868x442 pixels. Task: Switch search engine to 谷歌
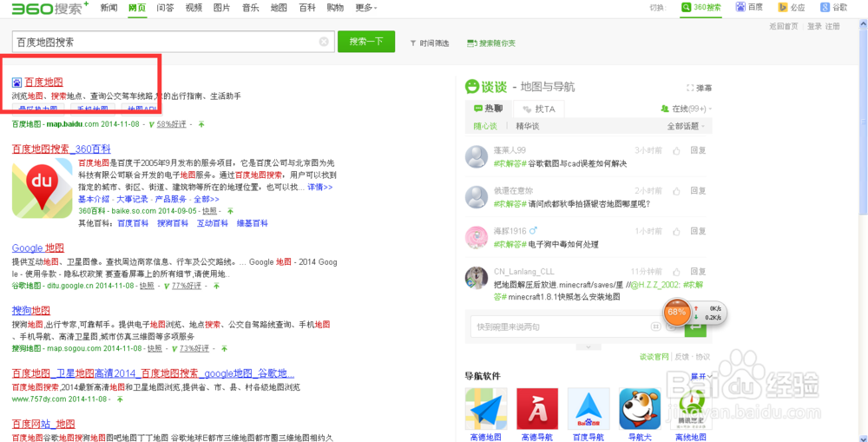point(834,7)
